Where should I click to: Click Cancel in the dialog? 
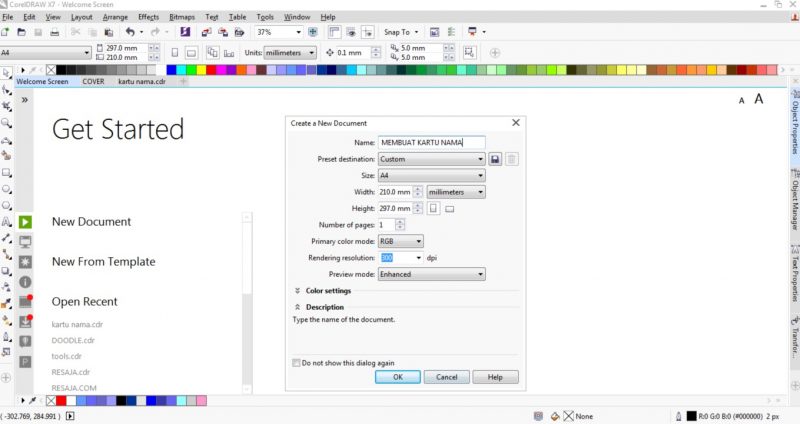(447, 377)
